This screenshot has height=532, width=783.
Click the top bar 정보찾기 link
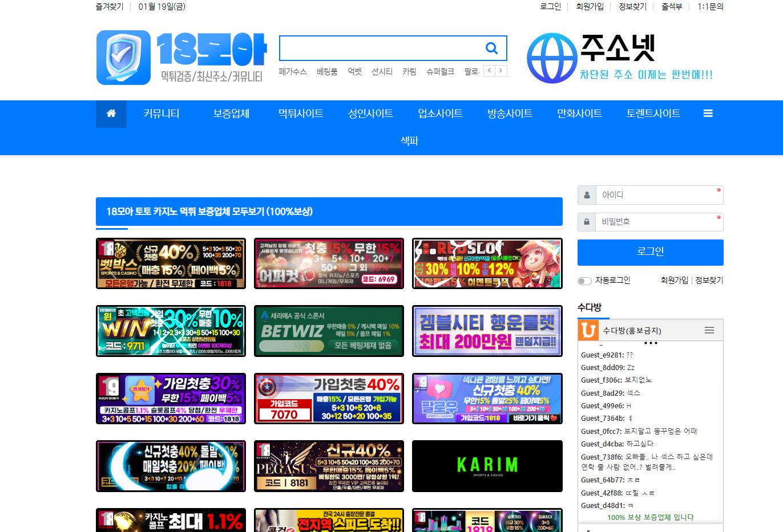click(632, 6)
